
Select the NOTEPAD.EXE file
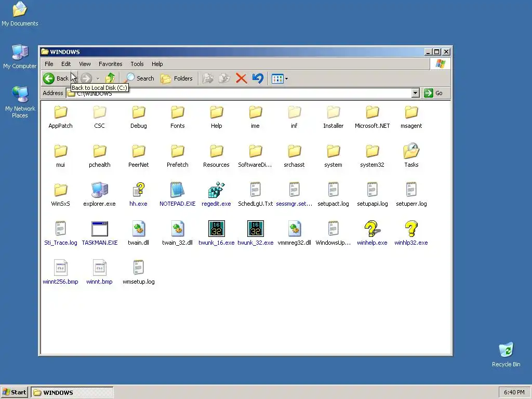[x=178, y=195]
